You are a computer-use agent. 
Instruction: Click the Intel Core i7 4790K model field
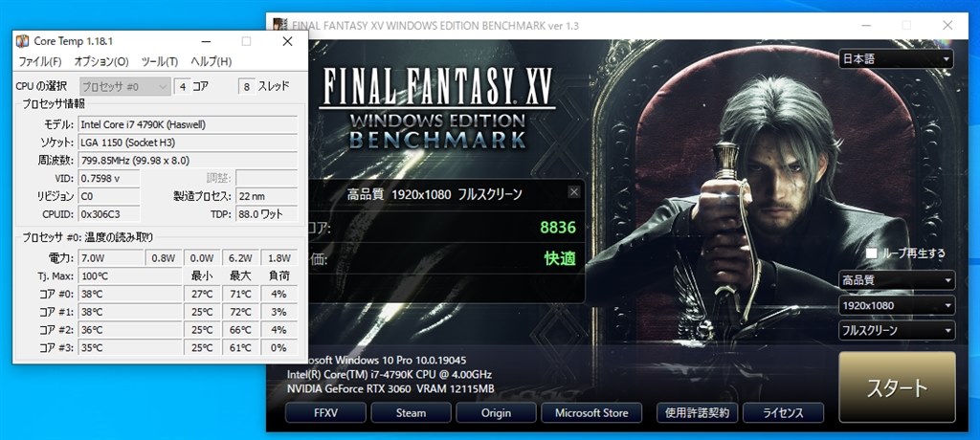(x=188, y=124)
